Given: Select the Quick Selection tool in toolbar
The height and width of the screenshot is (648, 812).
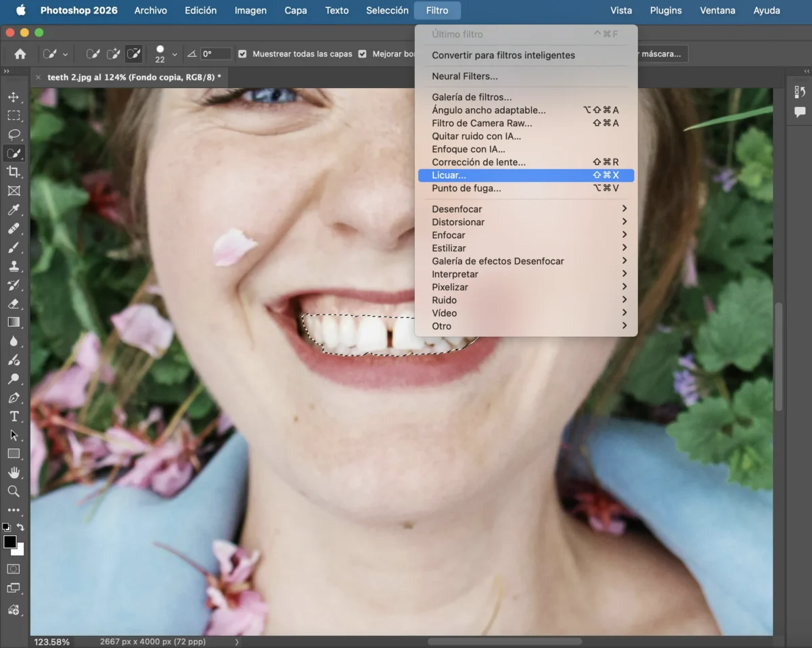Looking at the screenshot, I should pyautogui.click(x=14, y=154).
